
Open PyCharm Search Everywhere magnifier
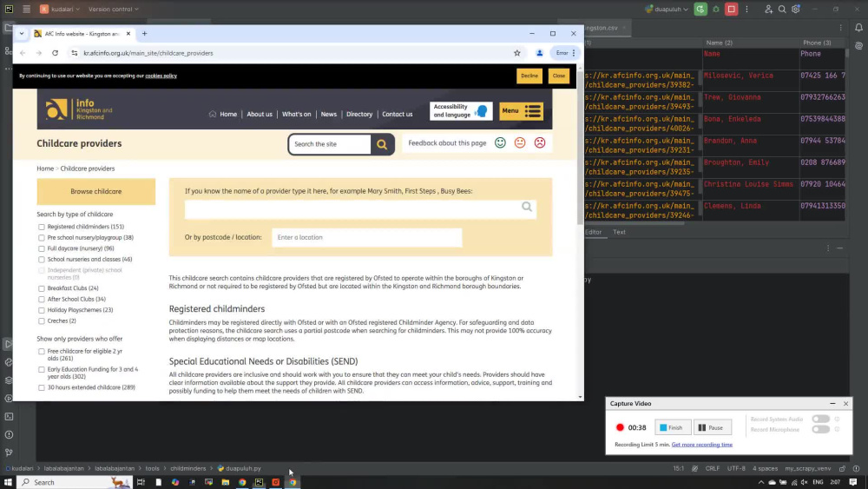click(782, 9)
